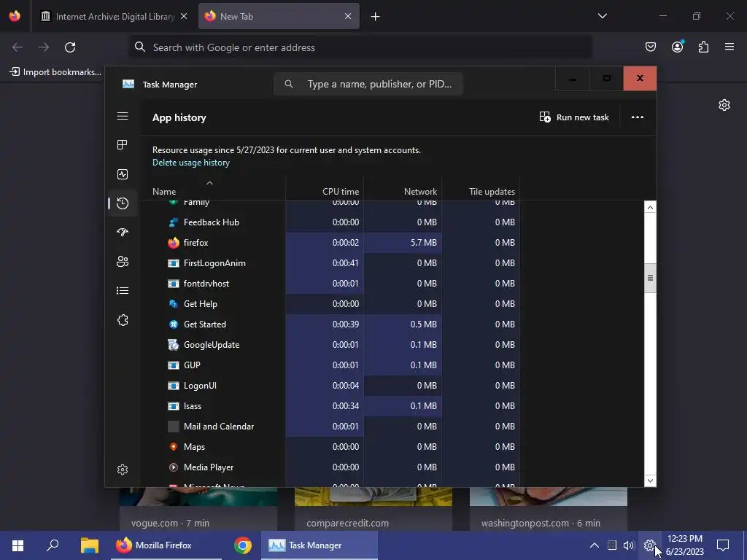Open the Windows Start menu
747x560 pixels.
point(18,545)
